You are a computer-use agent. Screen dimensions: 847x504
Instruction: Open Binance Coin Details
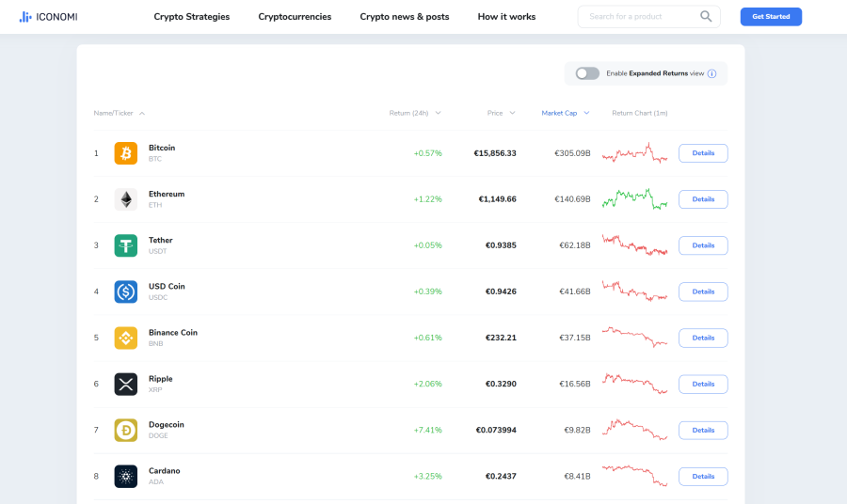tap(703, 338)
